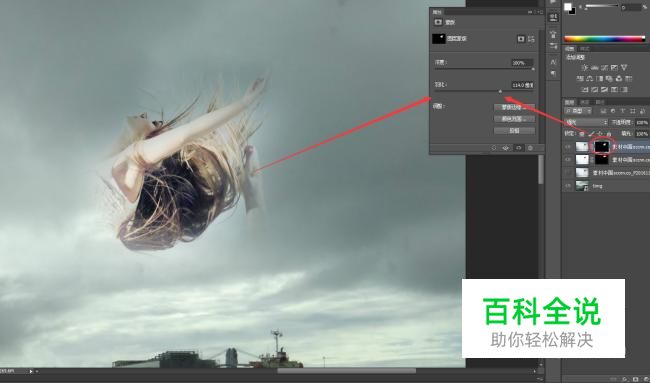Enable or disable the mask in Properties
This screenshot has width=650, height=383.
(x=519, y=148)
